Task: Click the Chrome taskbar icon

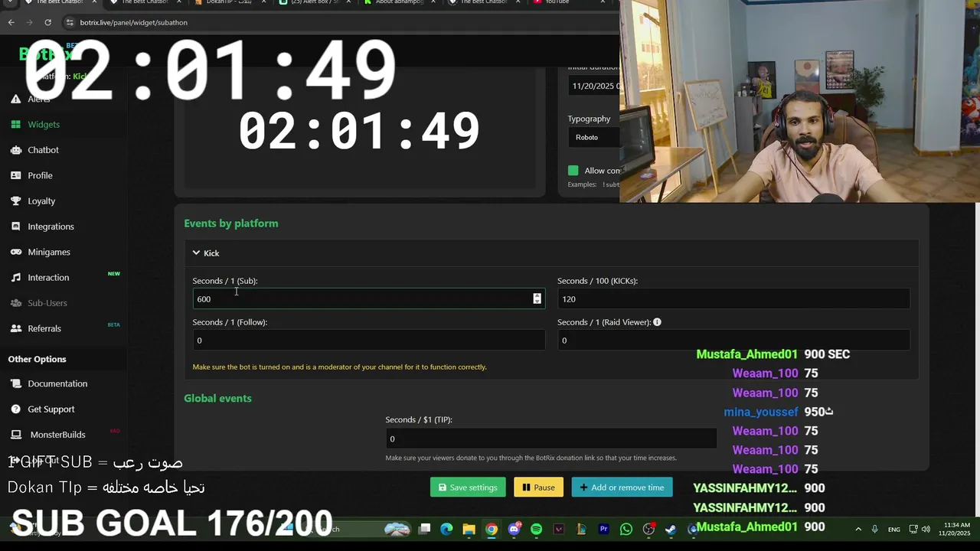Action: [492, 529]
